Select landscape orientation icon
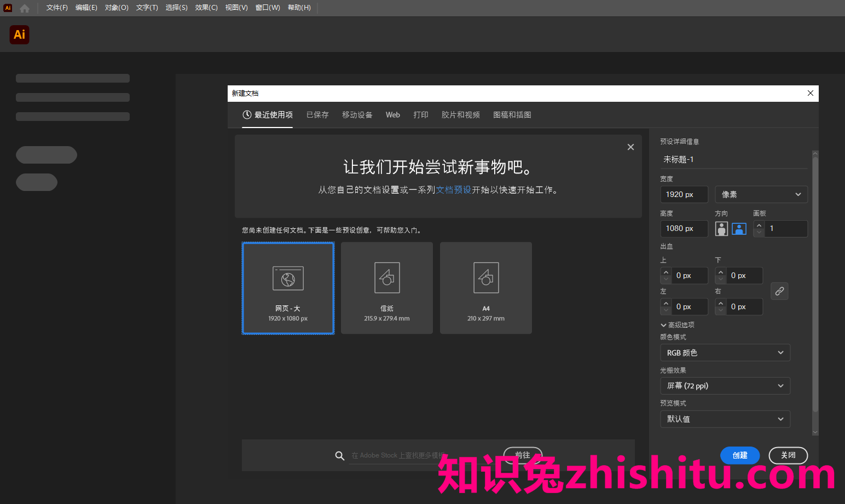Screen dimensions: 845x504 click(x=739, y=229)
